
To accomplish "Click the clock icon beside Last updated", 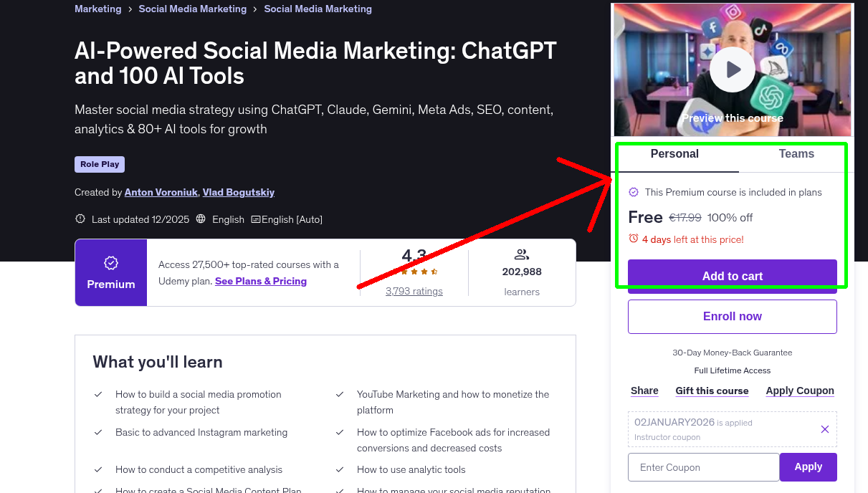I will coord(80,219).
